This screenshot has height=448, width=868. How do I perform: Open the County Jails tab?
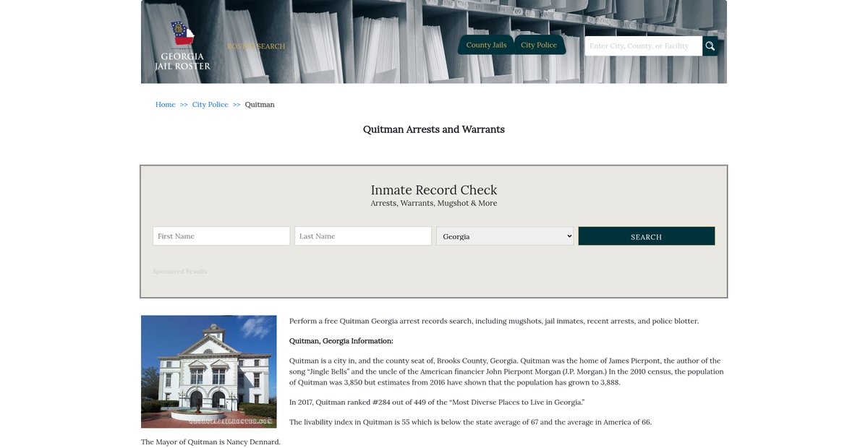tap(486, 45)
